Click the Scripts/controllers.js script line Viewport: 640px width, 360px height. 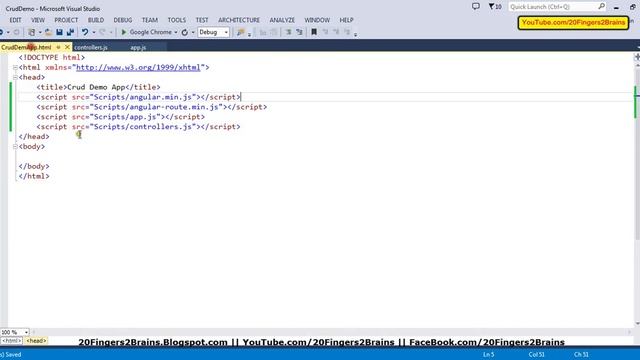click(x=138, y=127)
